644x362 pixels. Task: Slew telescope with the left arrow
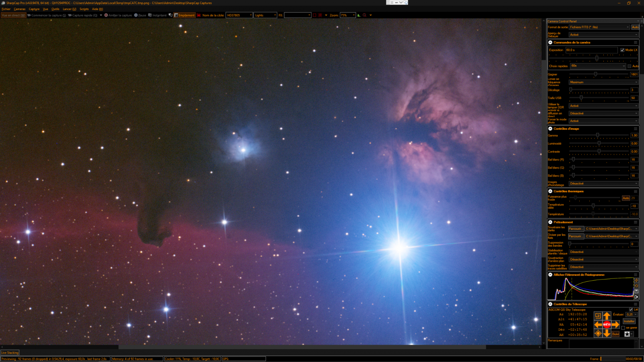(598, 324)
